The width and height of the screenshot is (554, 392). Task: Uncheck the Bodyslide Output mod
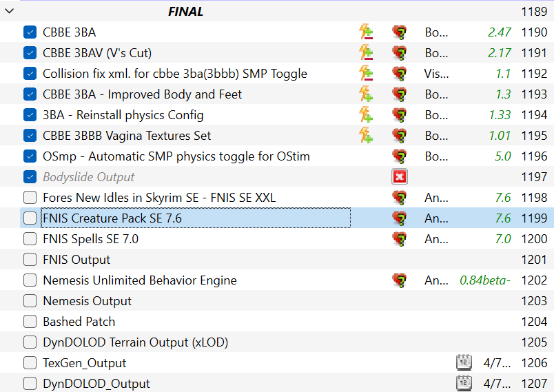(x=30, y=177)
